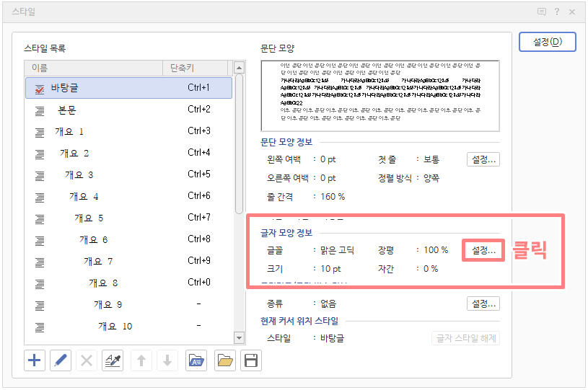Click the dialog help question mark icon
Image resolution: width=588 pixels, height=390 pixels.
pyautogui.click(x=557, y=12)
